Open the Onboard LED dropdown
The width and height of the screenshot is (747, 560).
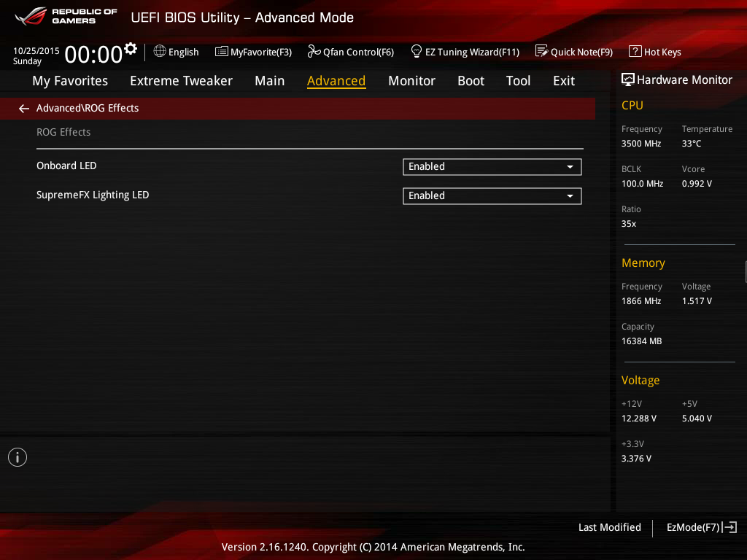tap(492, 167)
